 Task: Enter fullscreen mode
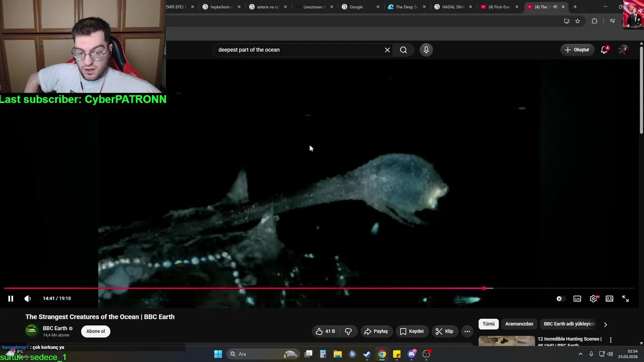coord(625,299)
